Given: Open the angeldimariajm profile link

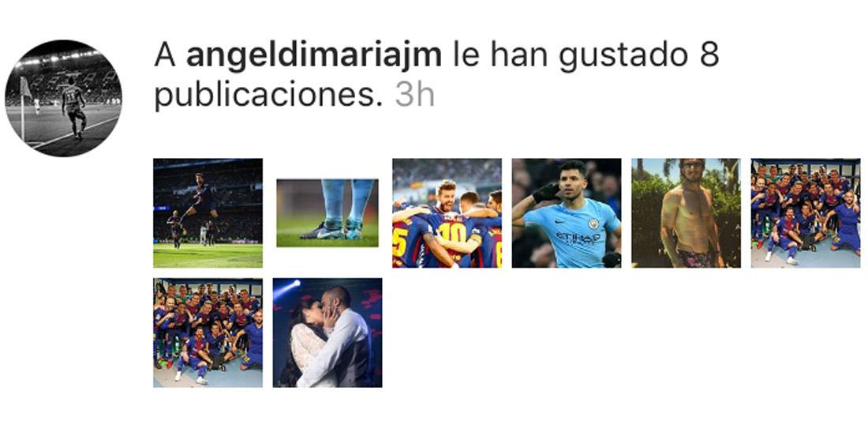Looking at the screenshot, I should [x=314, y=55].
